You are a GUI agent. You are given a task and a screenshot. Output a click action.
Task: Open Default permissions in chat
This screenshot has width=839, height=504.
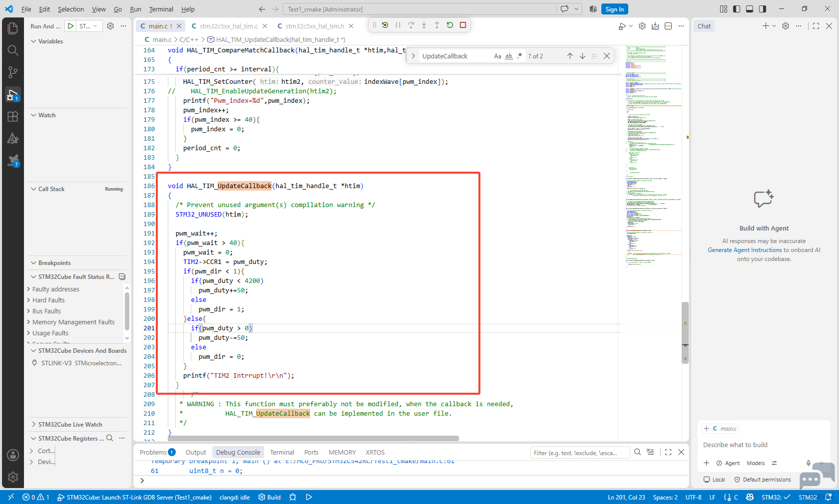(763, 480)
